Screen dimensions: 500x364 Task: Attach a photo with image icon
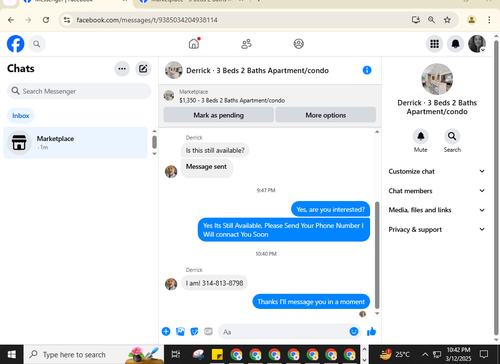(x=180, y=331)
